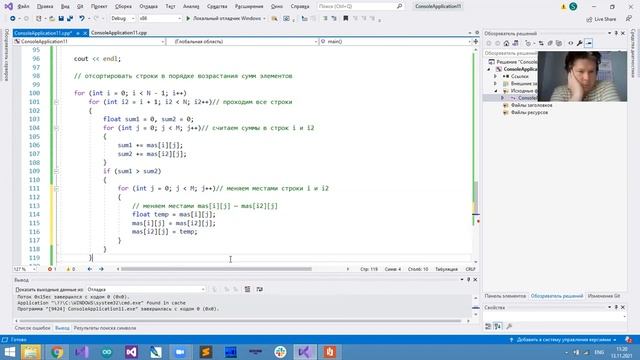Open the Файл menu
This screenshot has height=360, width=640.
[x=23, y=7]
